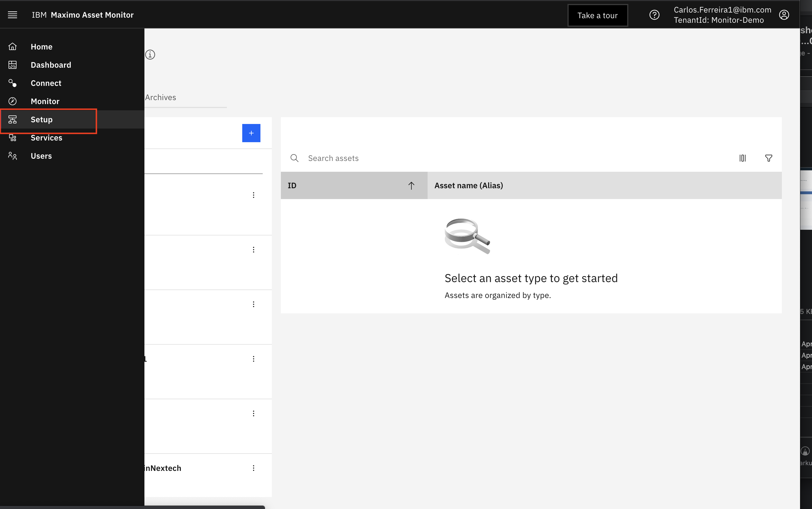Click the Dashboard navigation icon
This screenshot has width=812, height=509.
(13, 65)
